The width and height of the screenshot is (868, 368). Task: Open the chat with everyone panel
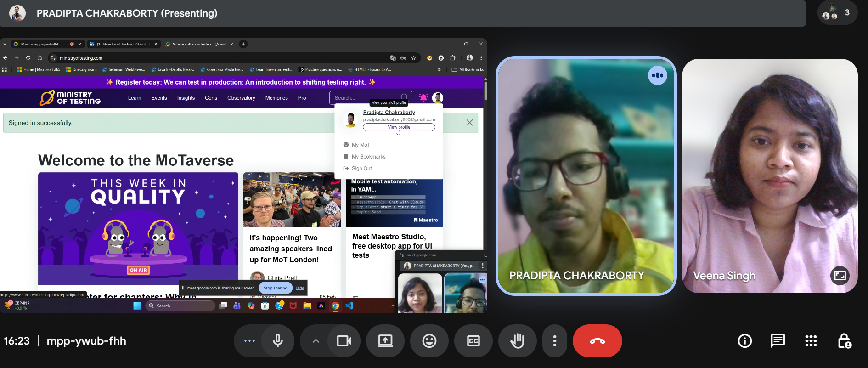click(778, 341)
